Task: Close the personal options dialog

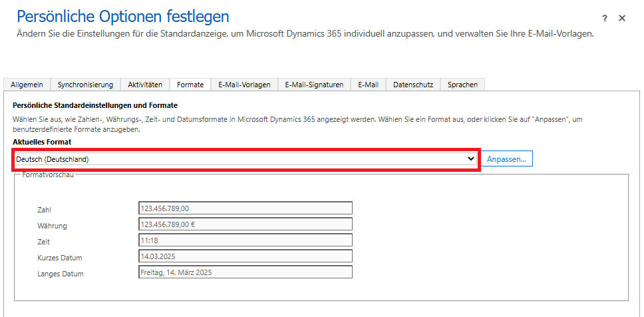Action: (622, 19)
